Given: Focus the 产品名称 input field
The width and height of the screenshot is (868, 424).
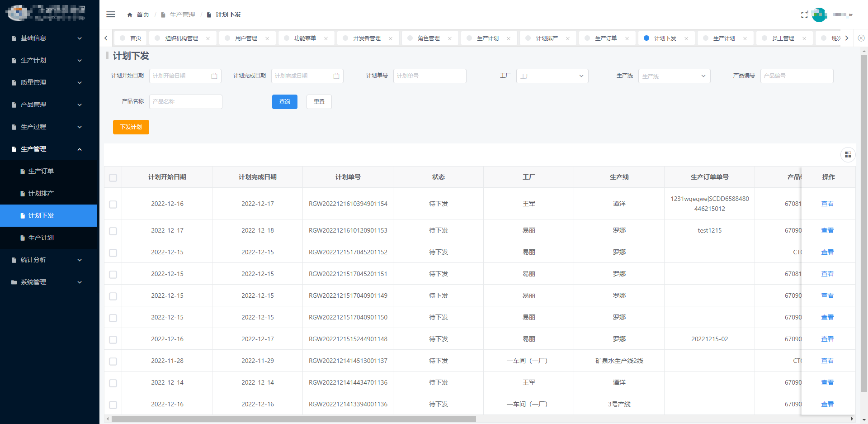Looking at the screenshot, I should pyautogui.click(x=185, y=102).
